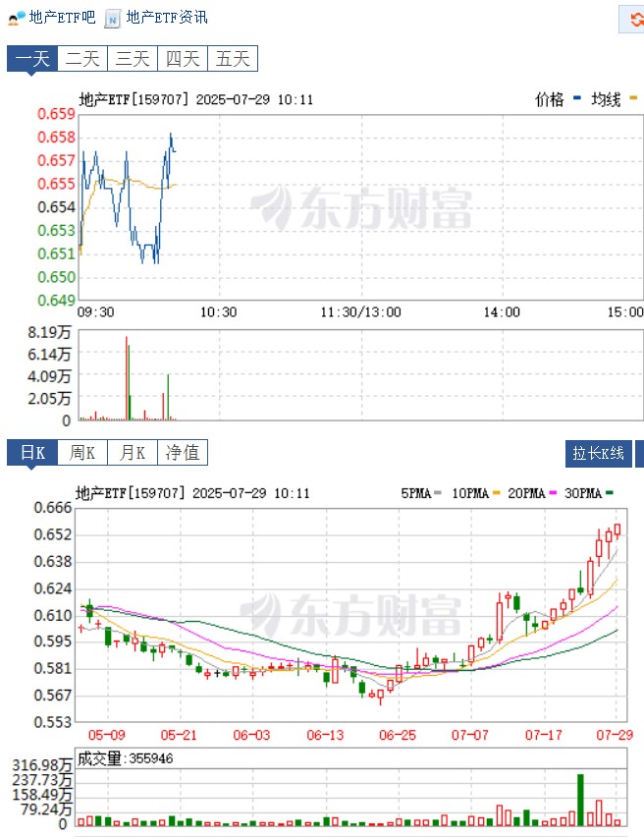Click the orange 10PMA legend marker

coord(496,493)
